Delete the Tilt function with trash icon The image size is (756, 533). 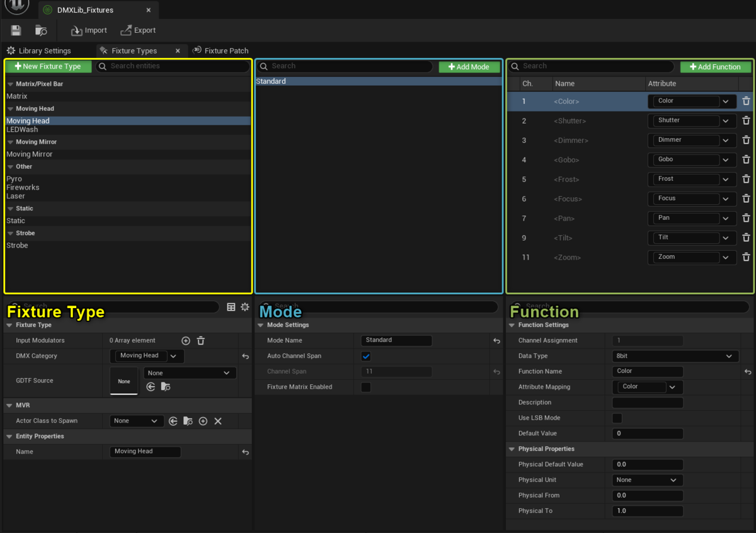click(x=746, y=238)
